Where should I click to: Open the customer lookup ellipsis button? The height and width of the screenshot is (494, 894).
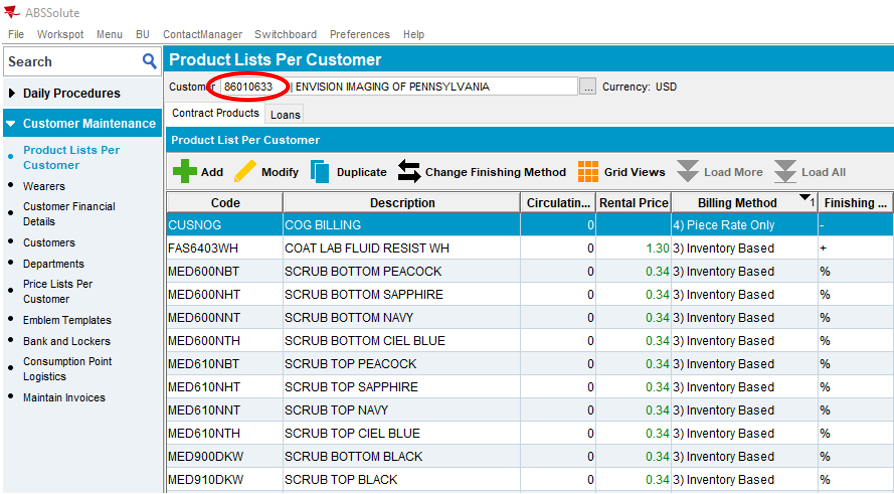coord(589,87)
